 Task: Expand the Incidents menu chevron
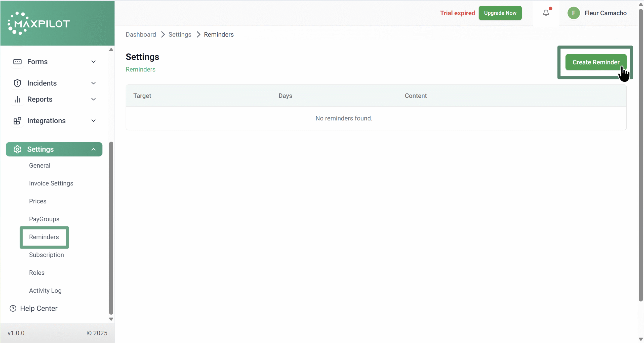coord(93,83)
